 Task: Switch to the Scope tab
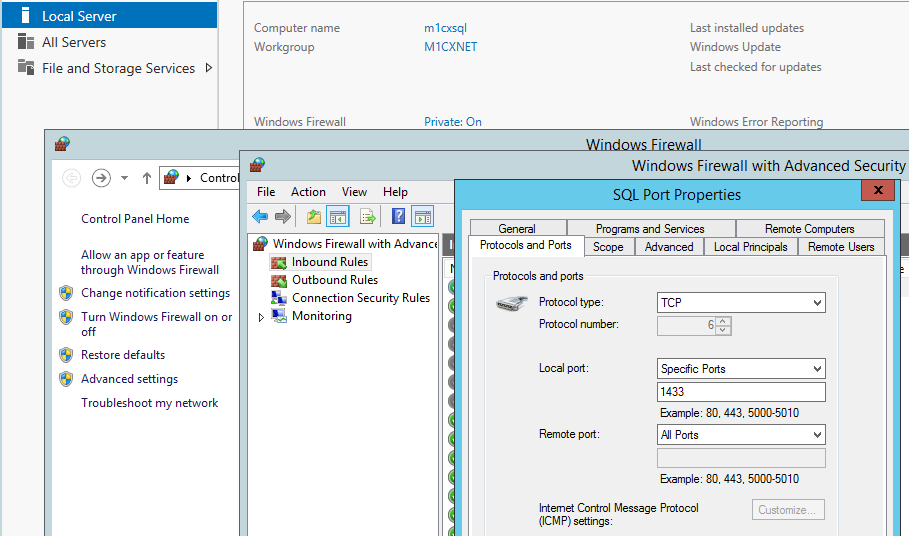[x=608, y=247]
